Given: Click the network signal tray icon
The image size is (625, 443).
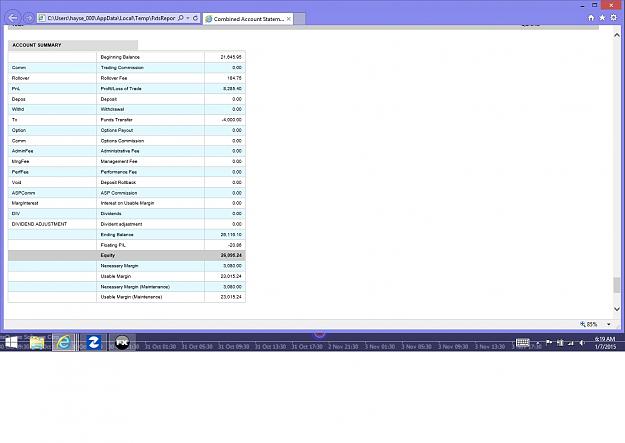Looking at the screenshot, I should click(571, 343).
